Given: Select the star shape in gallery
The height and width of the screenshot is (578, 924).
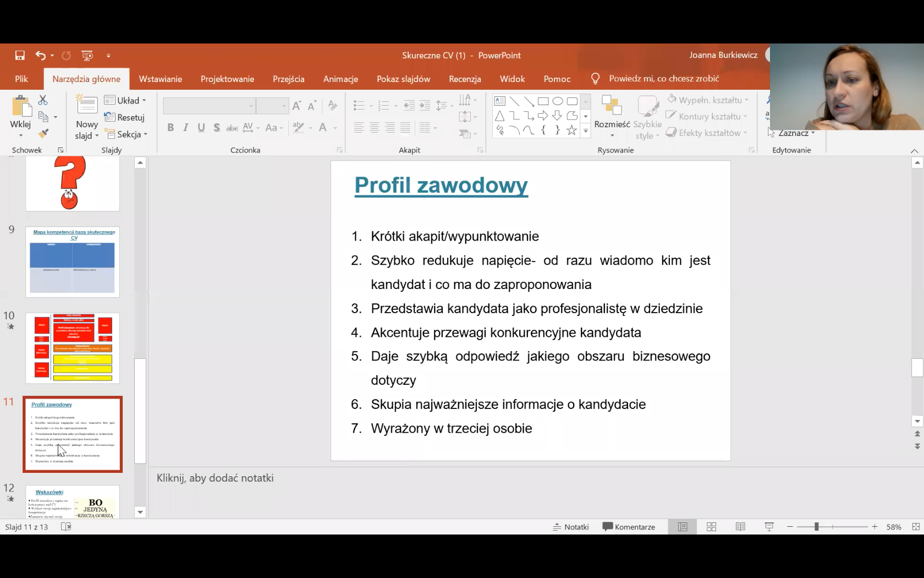Looking at the screenshot, I should click(x=572, y=130).
